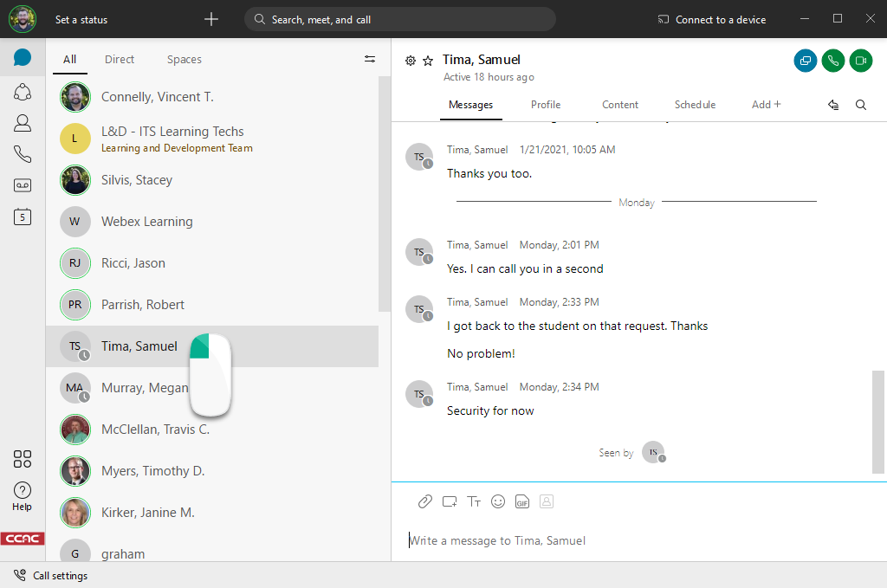Open space settings gear icon
Viewport: 887px width, 588px height.
411,61
